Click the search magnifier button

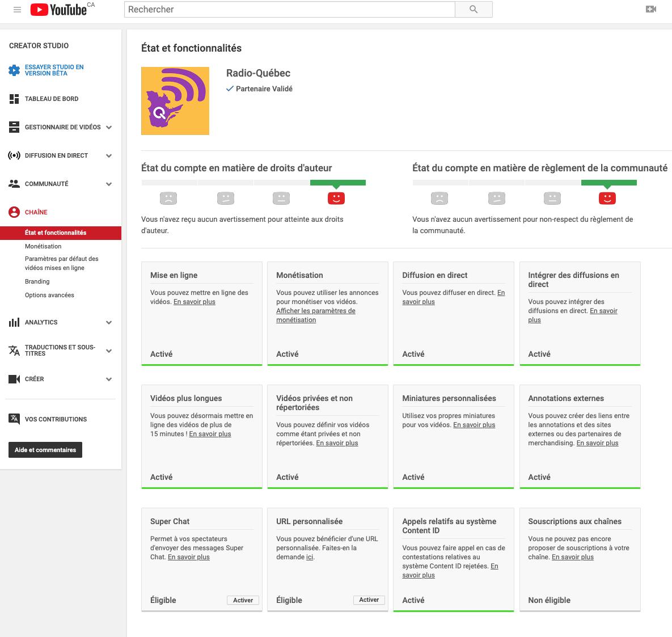pos(474,10)
